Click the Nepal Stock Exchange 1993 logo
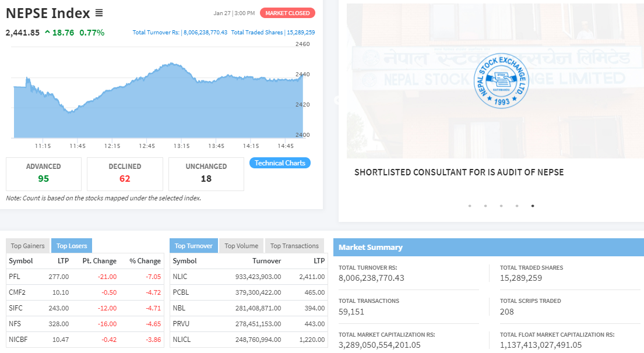The image size is (644, 353). pyautogui.click(x=501, y=81)
